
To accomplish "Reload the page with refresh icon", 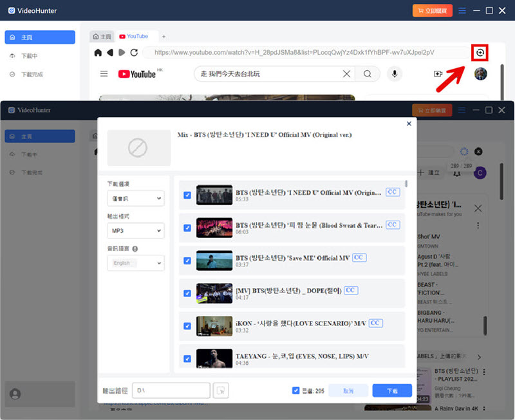I will pos(134,53).
